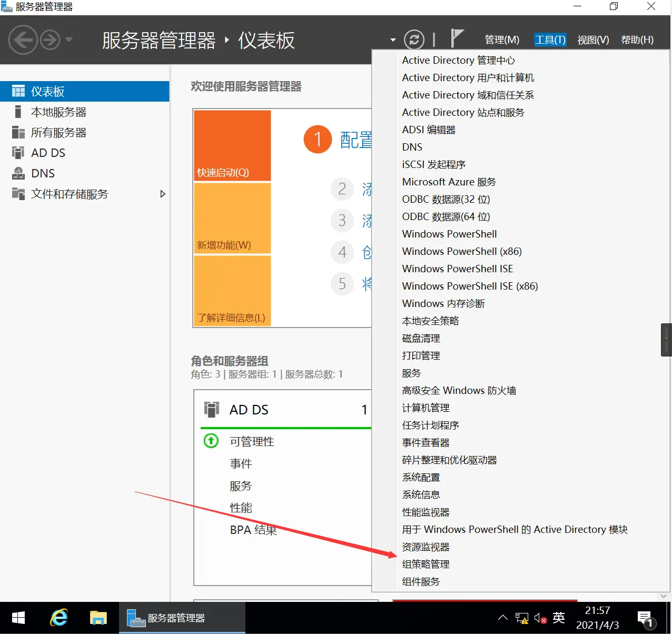Click the 本地服务器 server icon

pos(18,112)
